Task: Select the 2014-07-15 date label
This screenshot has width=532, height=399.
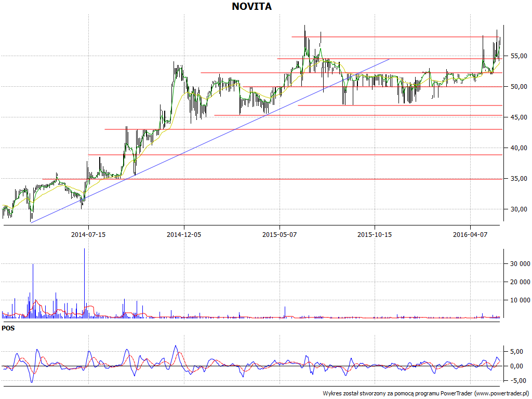Action: (x=88, y=234)
